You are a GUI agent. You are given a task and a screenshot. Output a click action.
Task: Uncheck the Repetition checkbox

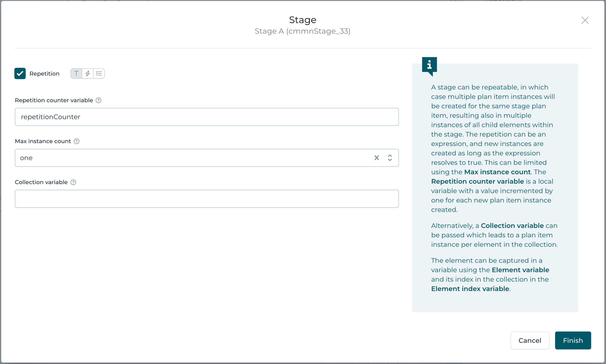tap(20, 74)
